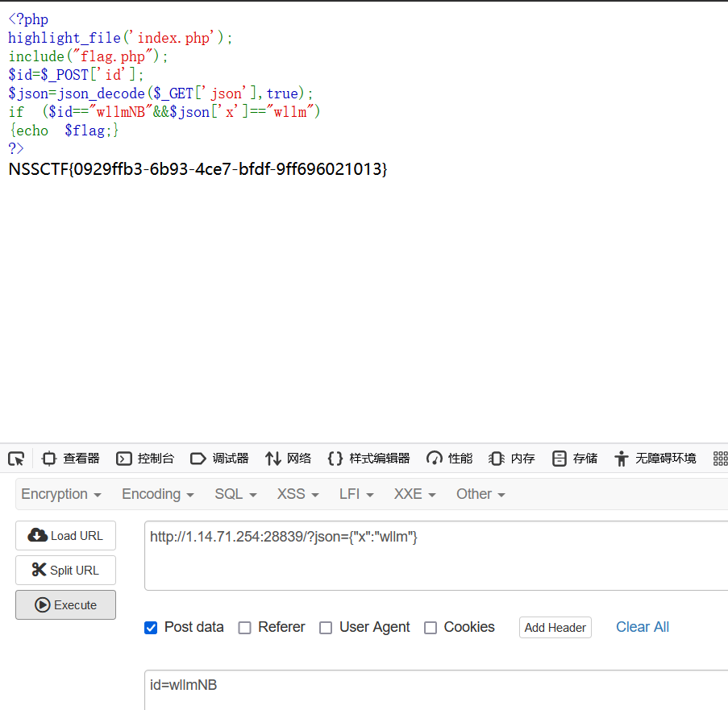Click the grid icon at the toolbar edge

[720, 459]
